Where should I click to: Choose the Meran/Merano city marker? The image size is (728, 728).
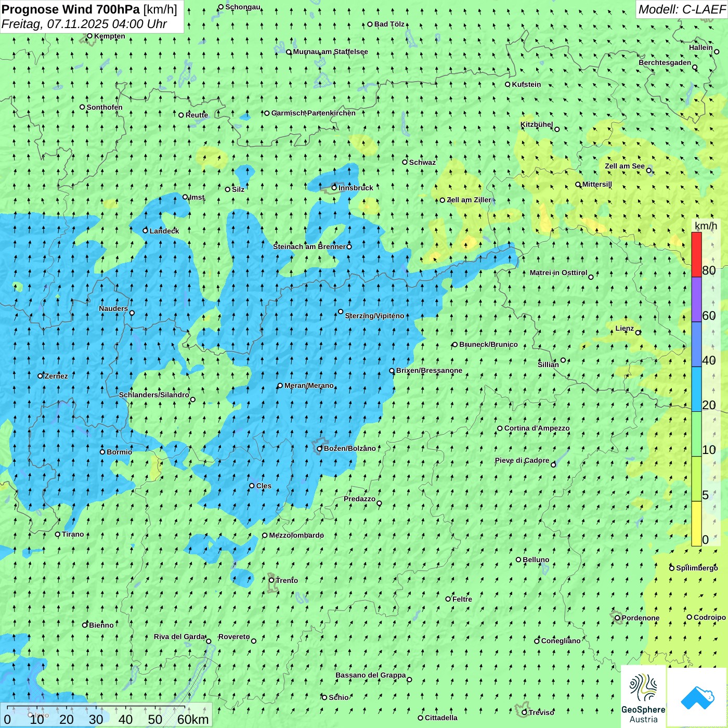click(280, 386)
